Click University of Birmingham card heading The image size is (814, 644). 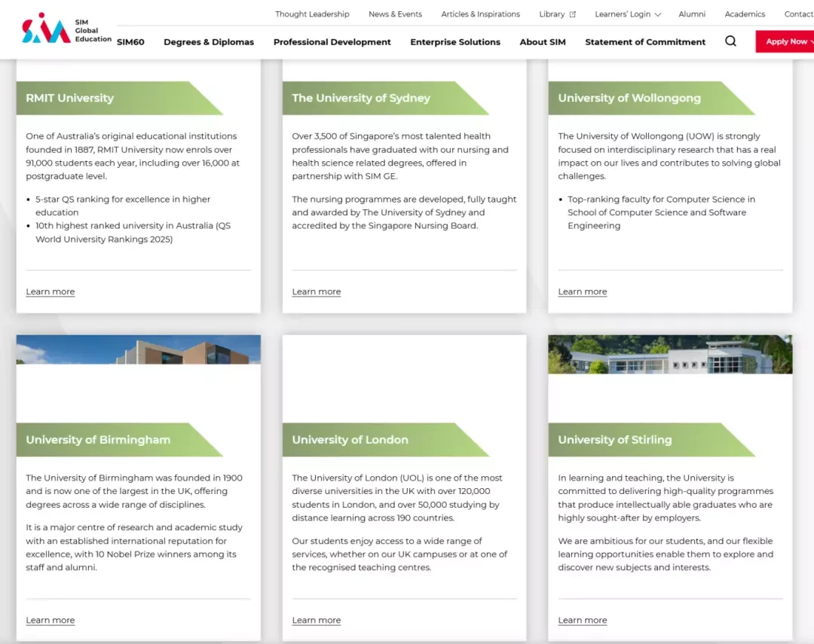pos(98,440)
